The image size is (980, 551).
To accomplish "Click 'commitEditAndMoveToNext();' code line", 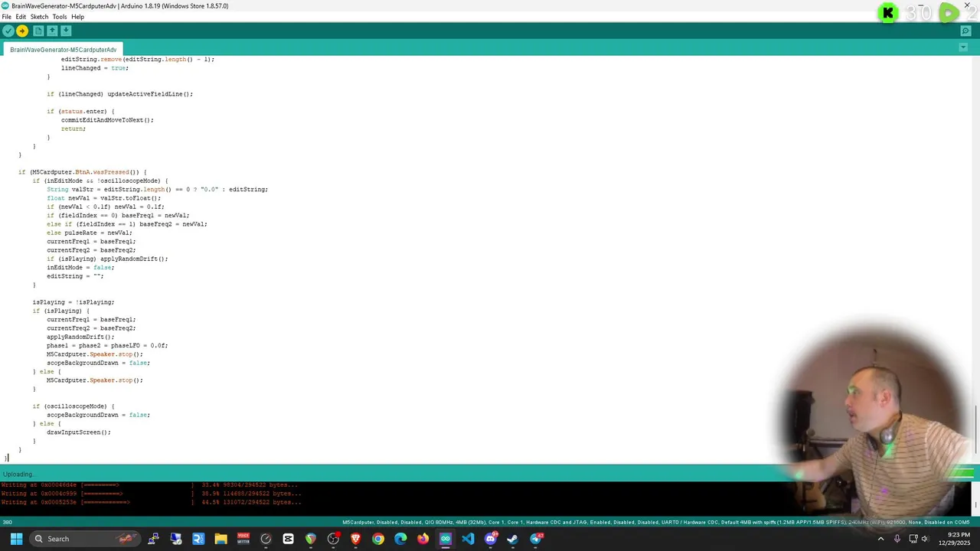I will point(107,120).
